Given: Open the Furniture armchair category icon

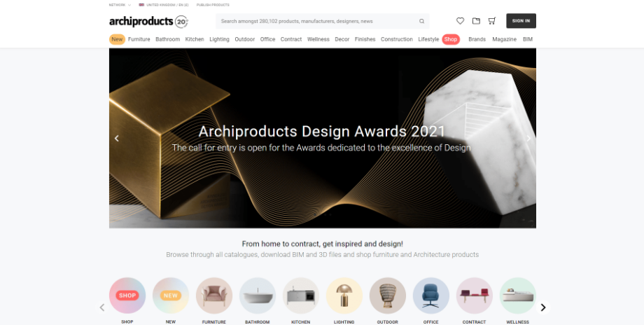Looking at the screenshot, I should [214, 296].
